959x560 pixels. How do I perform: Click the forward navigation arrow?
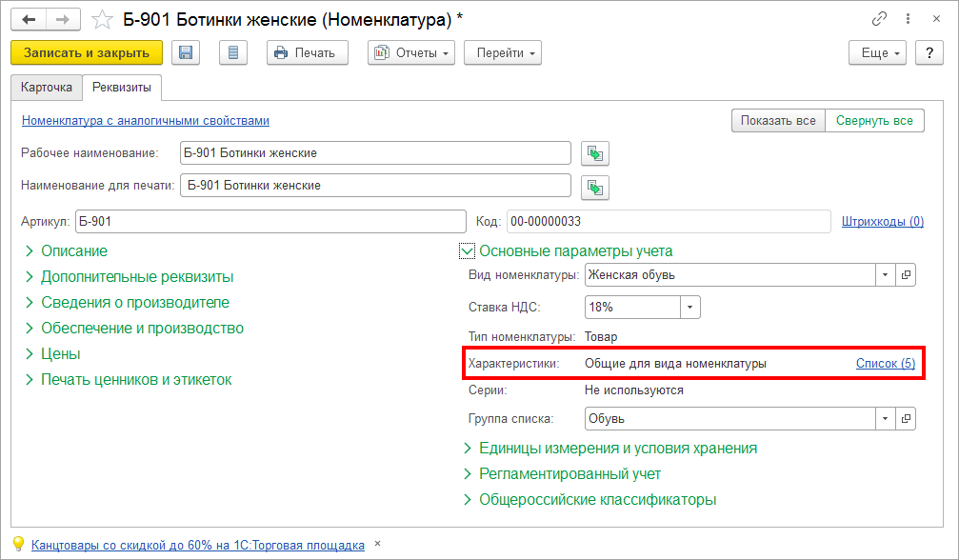62,19
